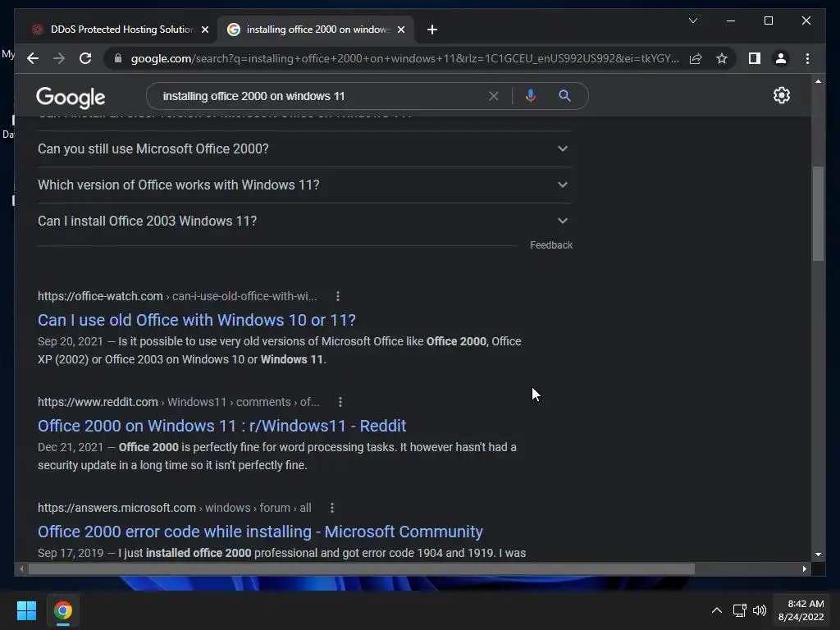The width and height of the screenshot is (840, 630).
Task: Open 'Office 2000 on Windows 11' Reddit result
Action: 221,426
